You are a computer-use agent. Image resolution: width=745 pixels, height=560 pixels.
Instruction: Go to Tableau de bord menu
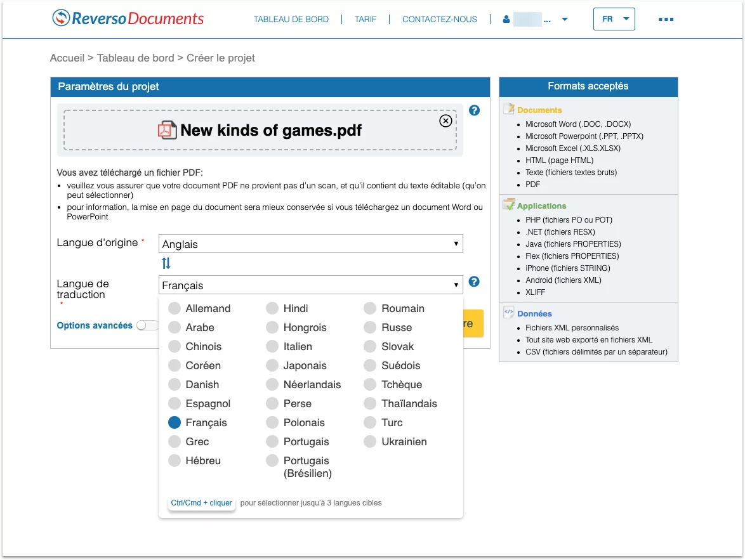[291, 20]
